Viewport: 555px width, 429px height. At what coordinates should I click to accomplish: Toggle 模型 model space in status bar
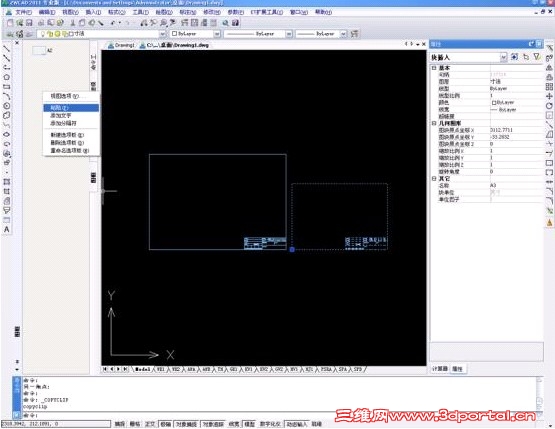pos(250,424)
